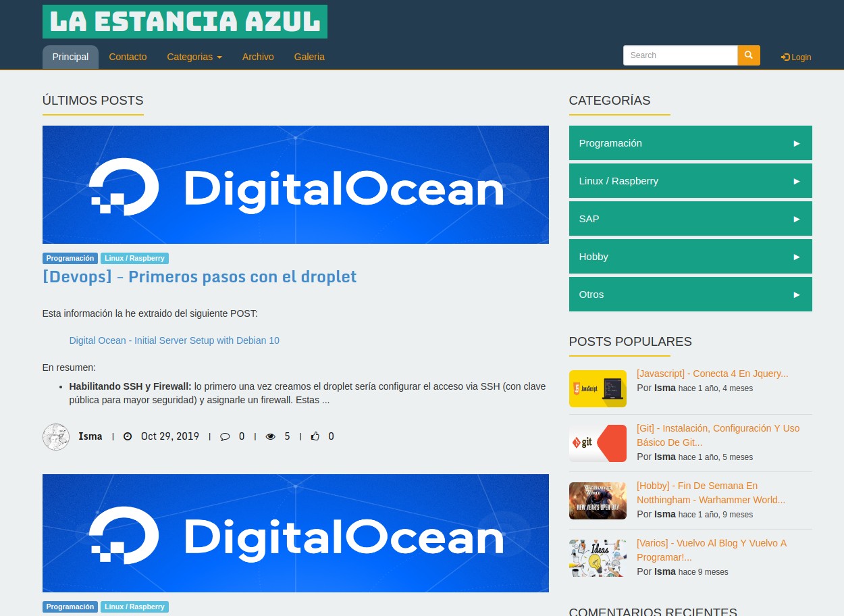Open the Categorias dropdown menu
Screen dimensions: 844x616
[x=194, y=57]
